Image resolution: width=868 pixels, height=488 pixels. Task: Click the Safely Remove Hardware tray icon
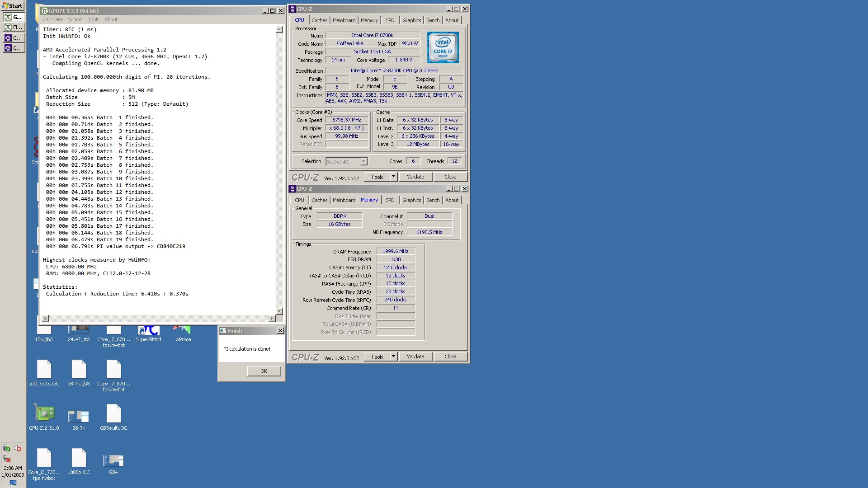[x=7, y=448]
